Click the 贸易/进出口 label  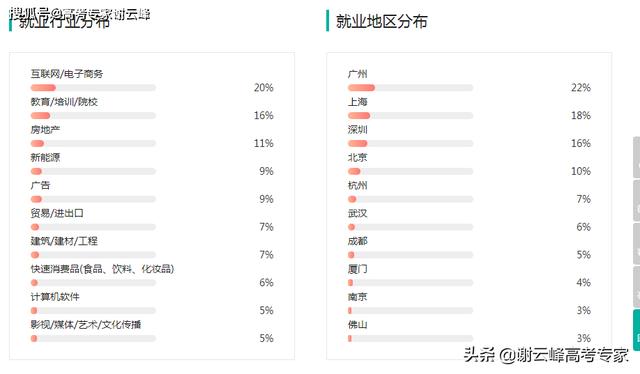pyautogui.click(x=57, y=213)
